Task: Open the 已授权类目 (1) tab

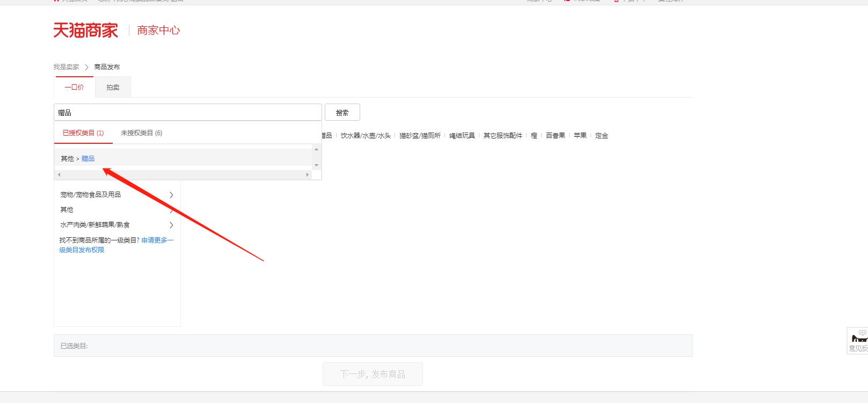Action: 83,133
